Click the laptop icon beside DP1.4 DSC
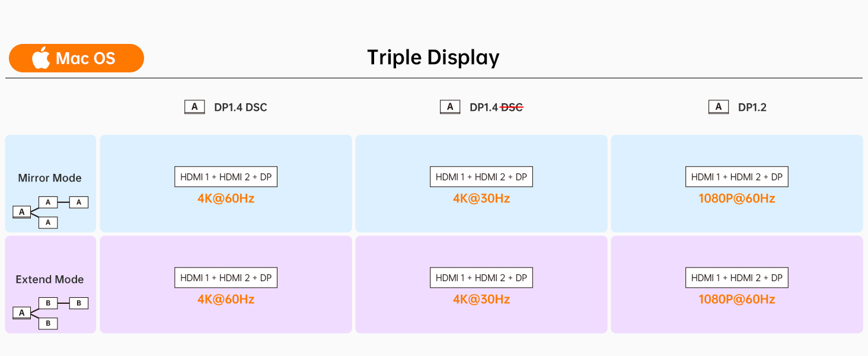868x356 pixels. [x=194, y=107]
